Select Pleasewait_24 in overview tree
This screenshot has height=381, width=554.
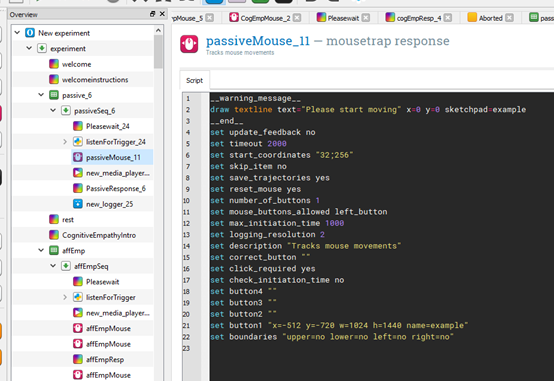click(x=108, y=126)
